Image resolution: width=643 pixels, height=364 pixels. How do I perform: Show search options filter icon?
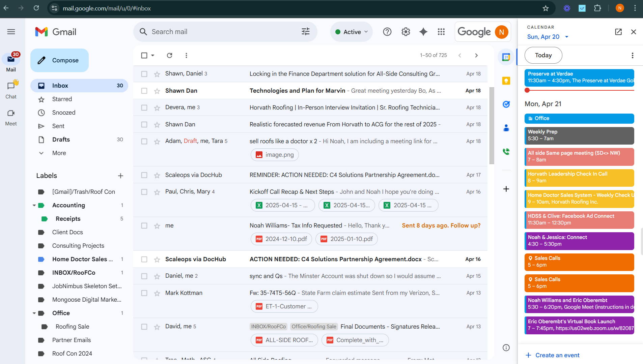tap(305, 32)
